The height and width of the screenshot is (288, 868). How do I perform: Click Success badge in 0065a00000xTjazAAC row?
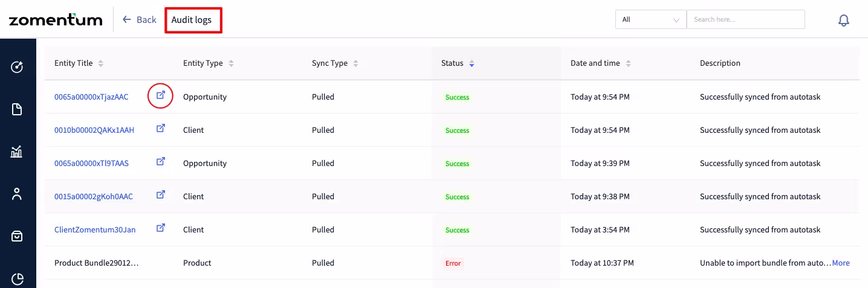coord(458,97)
